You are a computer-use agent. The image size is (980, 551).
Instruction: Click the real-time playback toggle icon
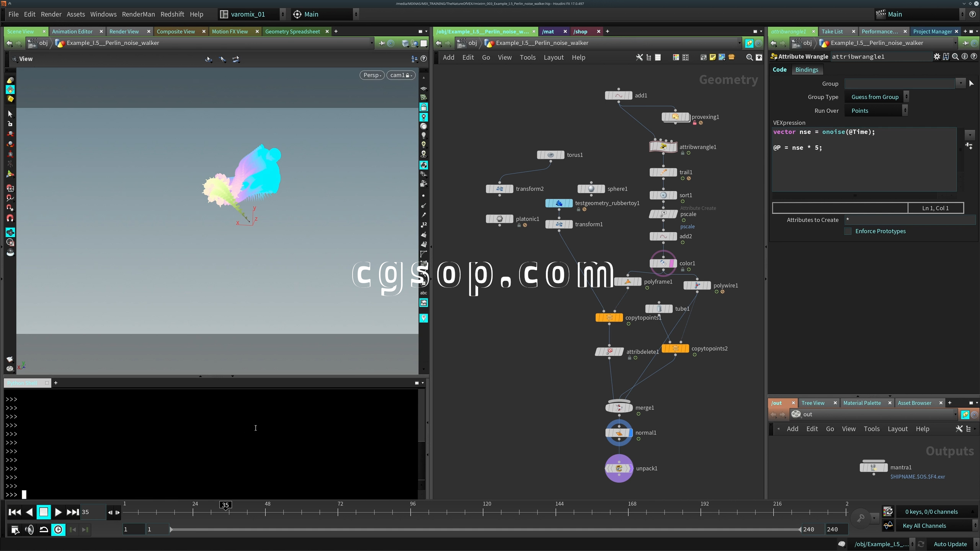tap(58, 530)
